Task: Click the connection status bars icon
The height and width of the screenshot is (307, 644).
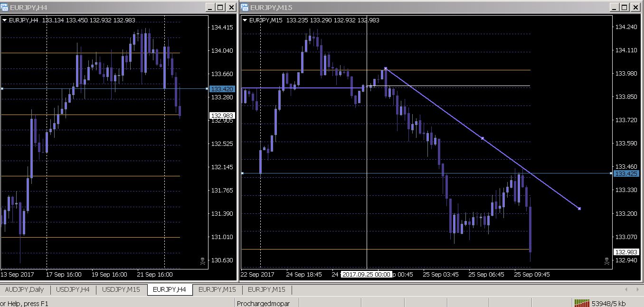Action: (581, 303)
